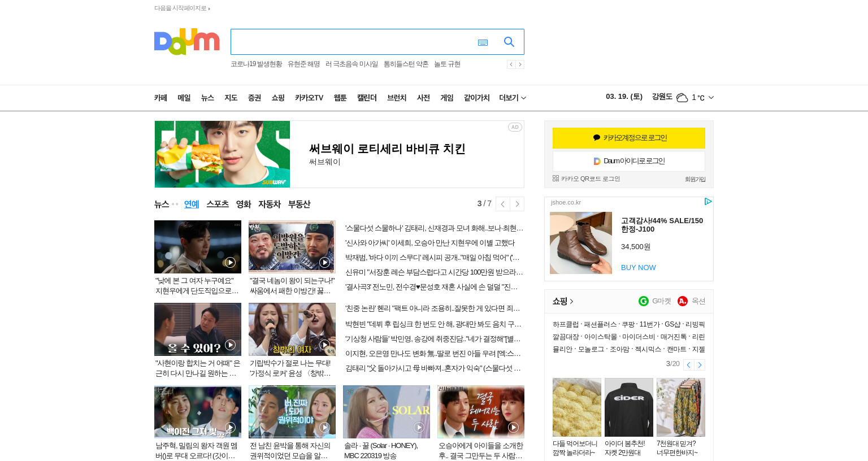Open the 같이가치 menu item
This screenshot has height=461, width=868.
tap(477, 98)
